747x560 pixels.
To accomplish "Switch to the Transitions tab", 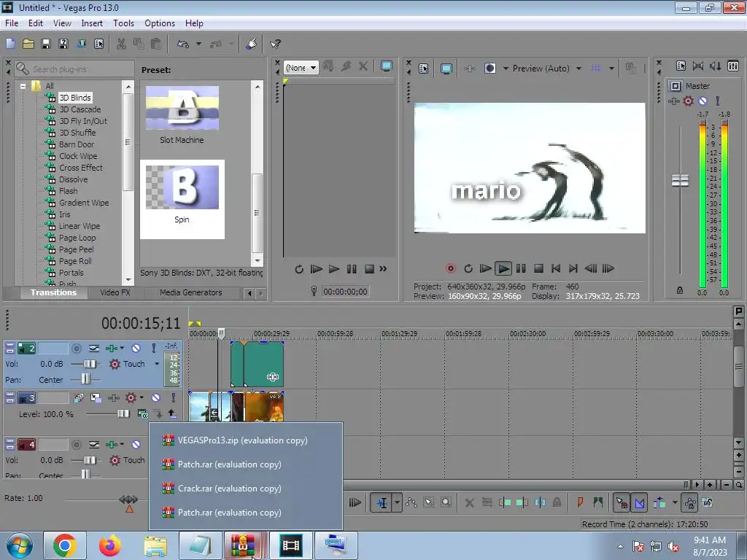I will pos(53,292).
